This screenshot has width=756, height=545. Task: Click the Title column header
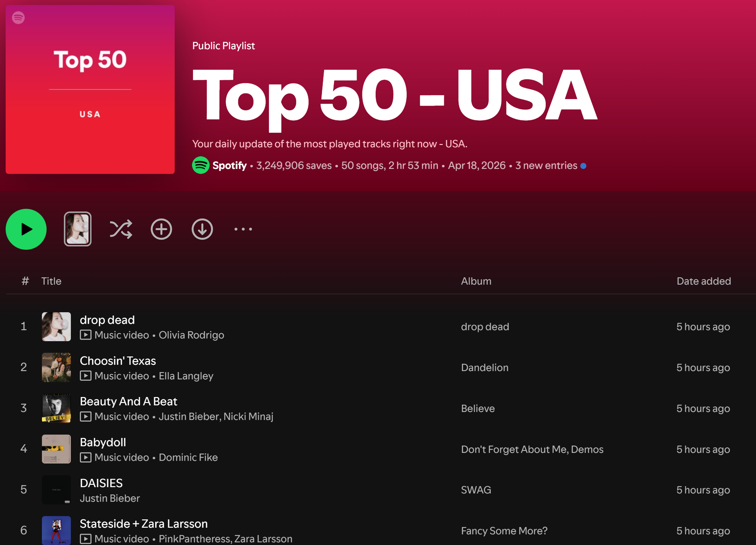click(x=51, y=281)
